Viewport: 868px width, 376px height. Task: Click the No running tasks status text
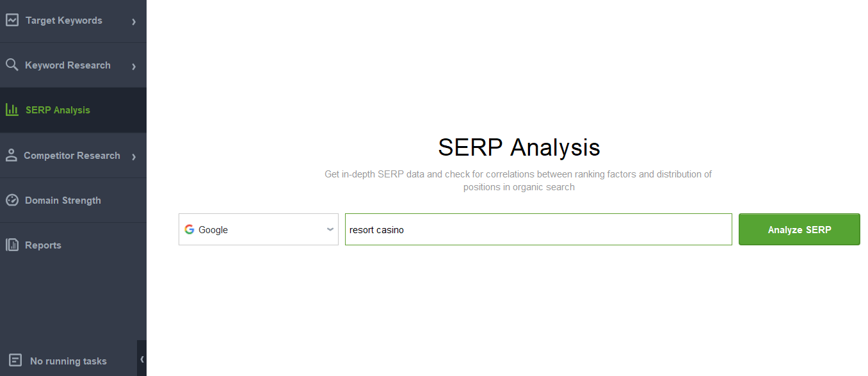coord(68,361)
